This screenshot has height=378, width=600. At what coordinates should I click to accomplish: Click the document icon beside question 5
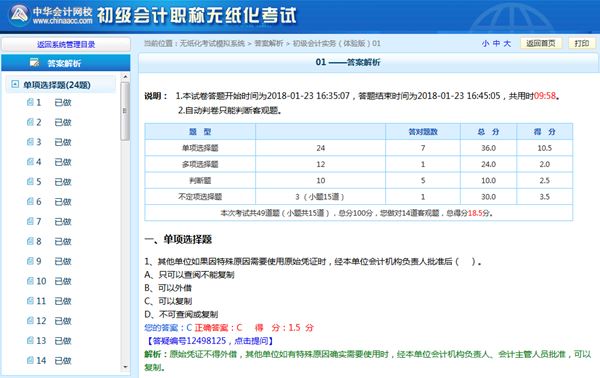click(x=30, y=181)
